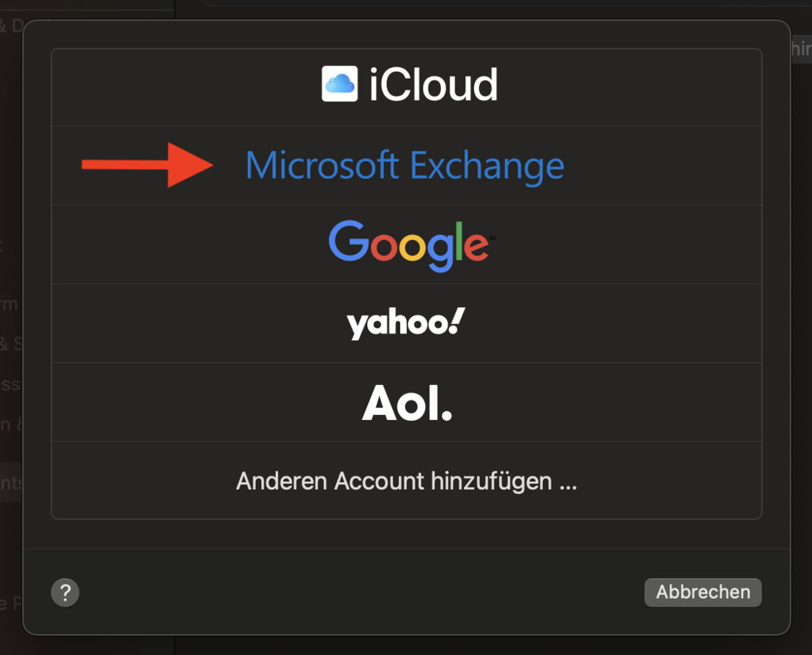The width and height of the screenshot is (812, 655).
Task: Click the trademark symbol beside Google logo
Action: 492,239
